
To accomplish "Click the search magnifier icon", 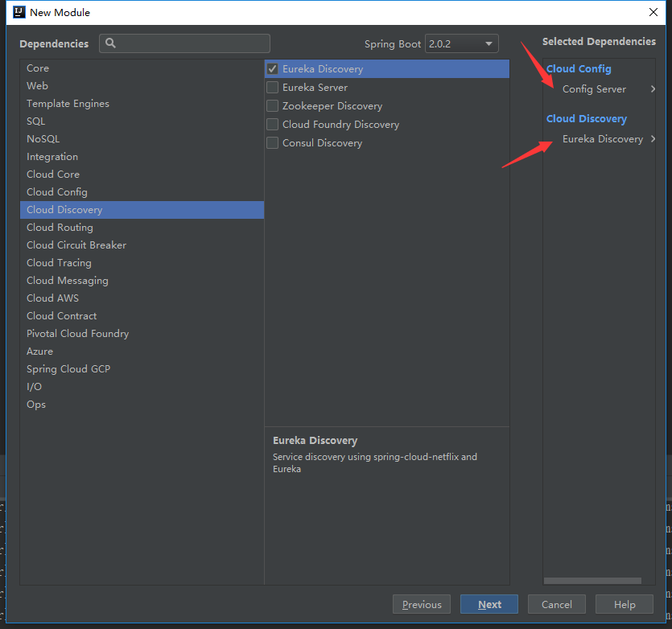I will pyautogui.click(x=110, y=43).
